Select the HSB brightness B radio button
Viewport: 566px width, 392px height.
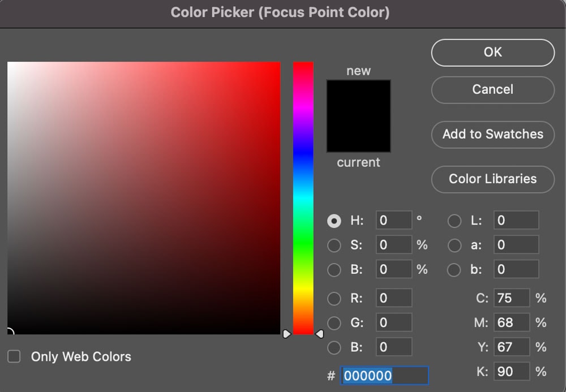(334, 270)
